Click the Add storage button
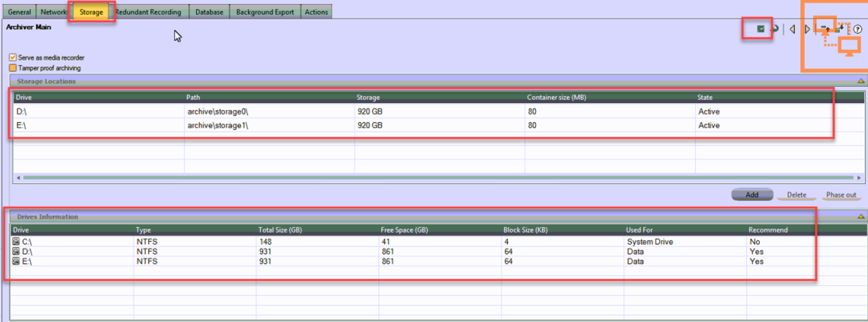 pyautogui.click(x=752, y=195)
